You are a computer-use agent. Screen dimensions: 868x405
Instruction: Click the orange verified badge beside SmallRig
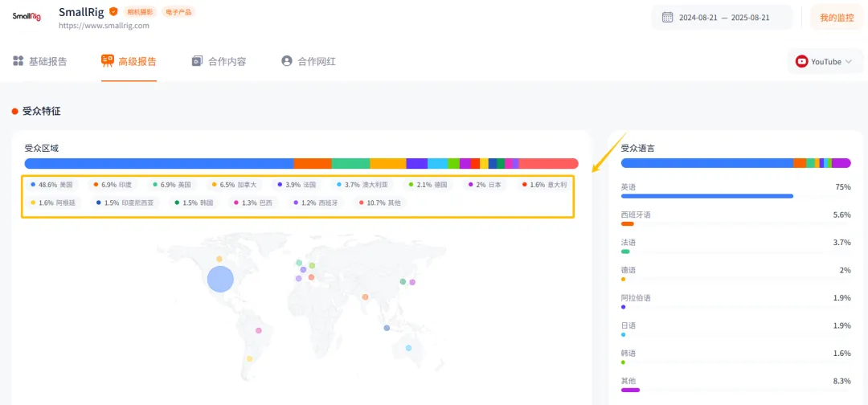[113, 12]
